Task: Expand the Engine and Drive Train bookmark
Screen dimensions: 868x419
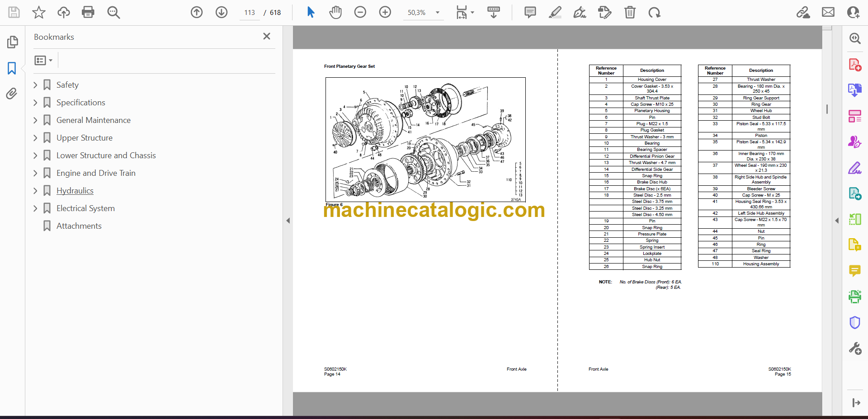Action: [35, 173]
